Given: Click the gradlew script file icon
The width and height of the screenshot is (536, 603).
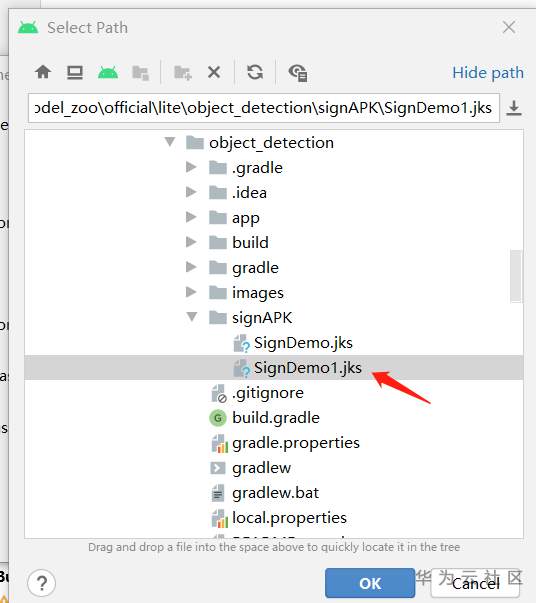Looking at the screenshot, I should pyautogui.click(x=218, y=468).
